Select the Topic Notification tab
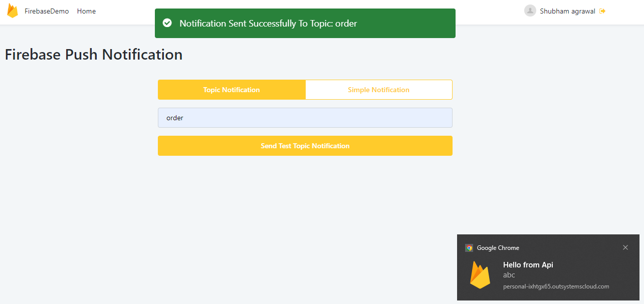This screenshot has width=644, height=304. pyautogui.click(x=232, y=89)
